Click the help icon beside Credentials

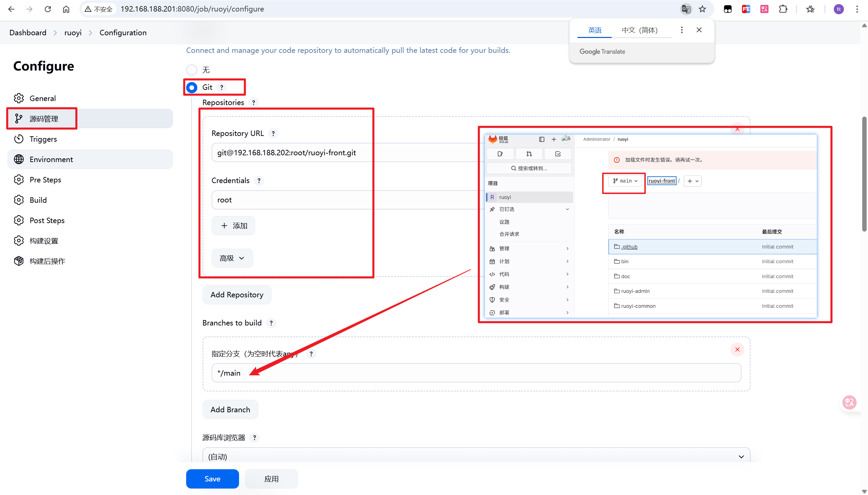[259, 181]
